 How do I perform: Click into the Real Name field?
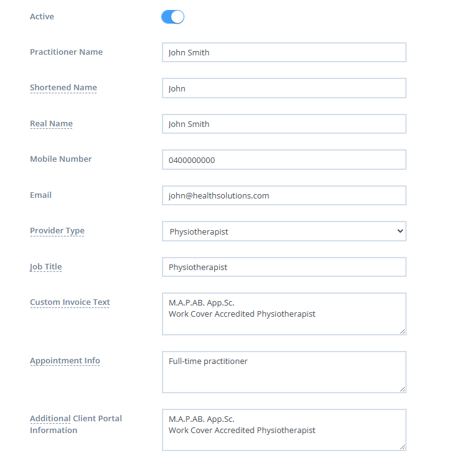click(284, 124)
